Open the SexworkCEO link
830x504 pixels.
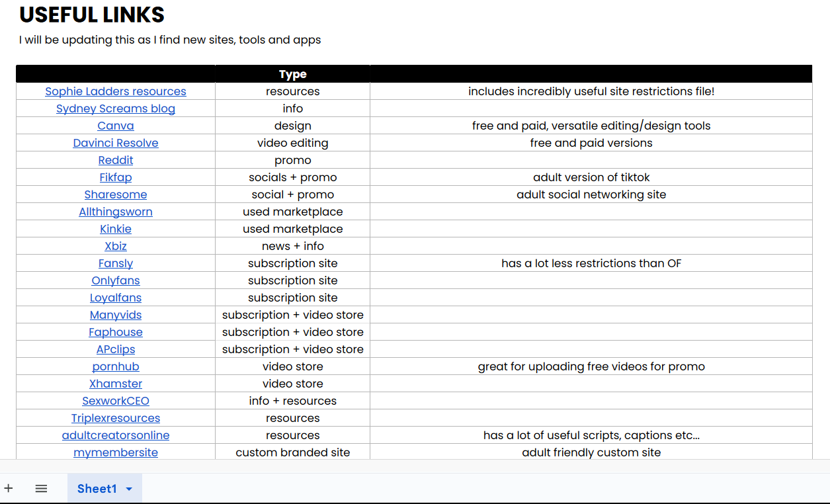[116, 401]
